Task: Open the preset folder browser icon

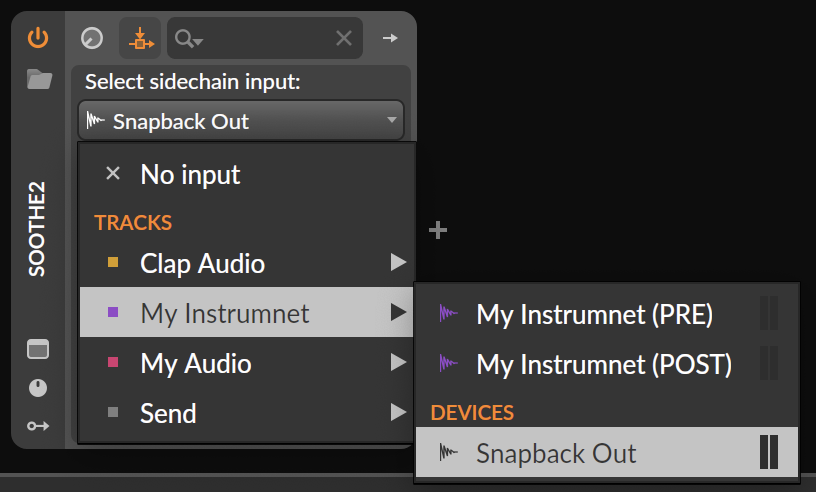Action: click(x=39, y=79)
